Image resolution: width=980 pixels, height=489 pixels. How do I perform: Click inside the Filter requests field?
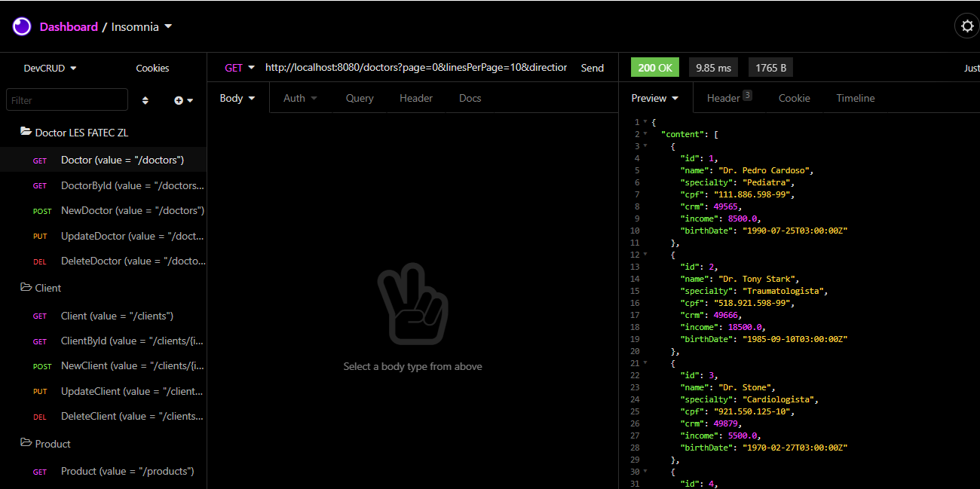point(66,99)
